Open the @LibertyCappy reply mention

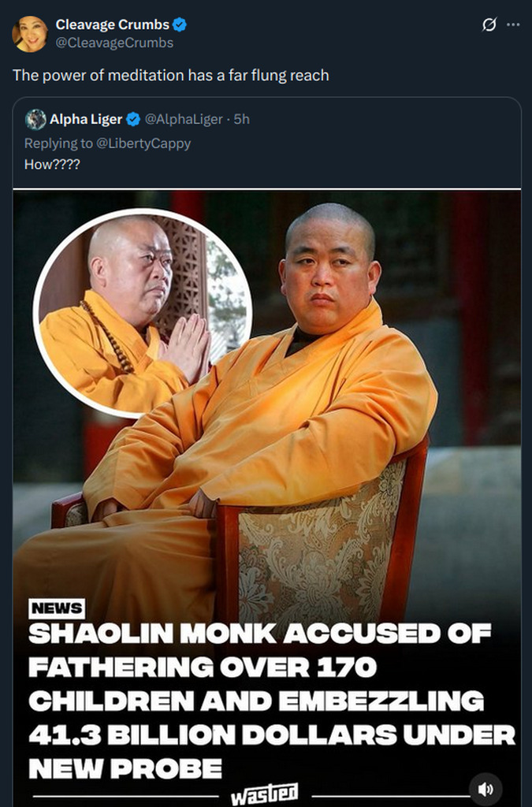(143, 143)
